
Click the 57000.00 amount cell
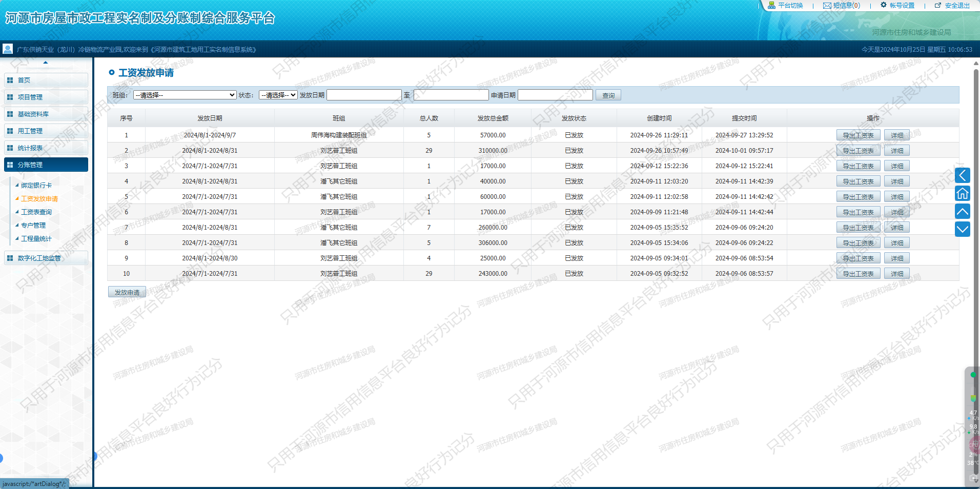(493, 135)
